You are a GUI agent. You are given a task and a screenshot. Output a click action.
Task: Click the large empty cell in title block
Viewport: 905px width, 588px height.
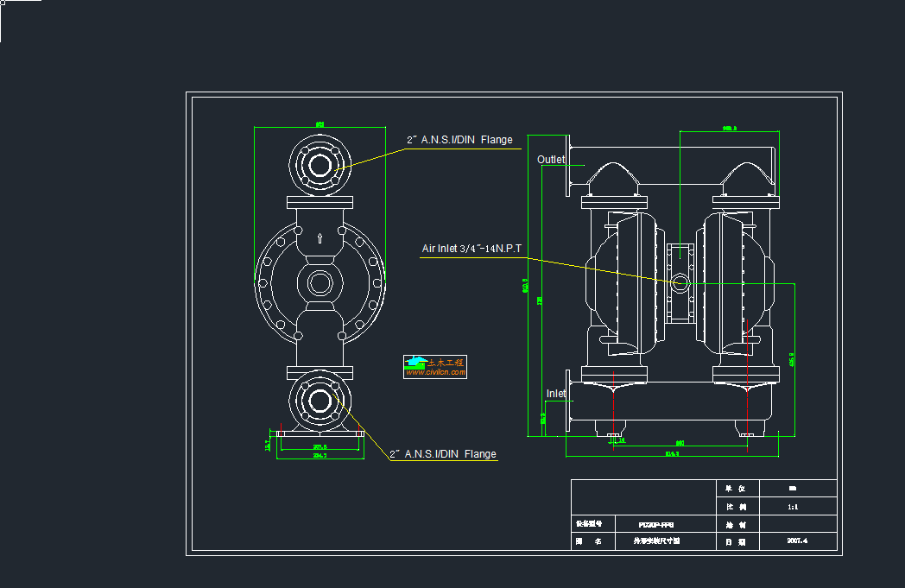pyautogui.click(x=643, y=496)
